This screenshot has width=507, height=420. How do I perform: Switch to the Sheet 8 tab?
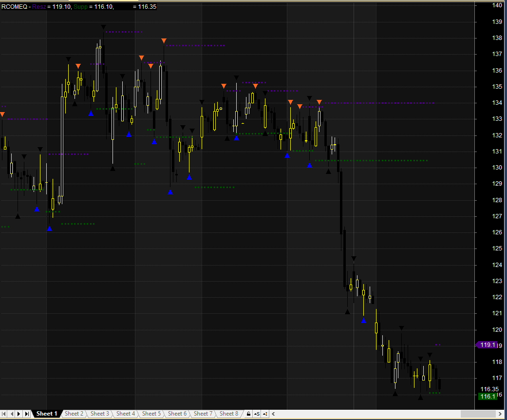click(229, 414)
